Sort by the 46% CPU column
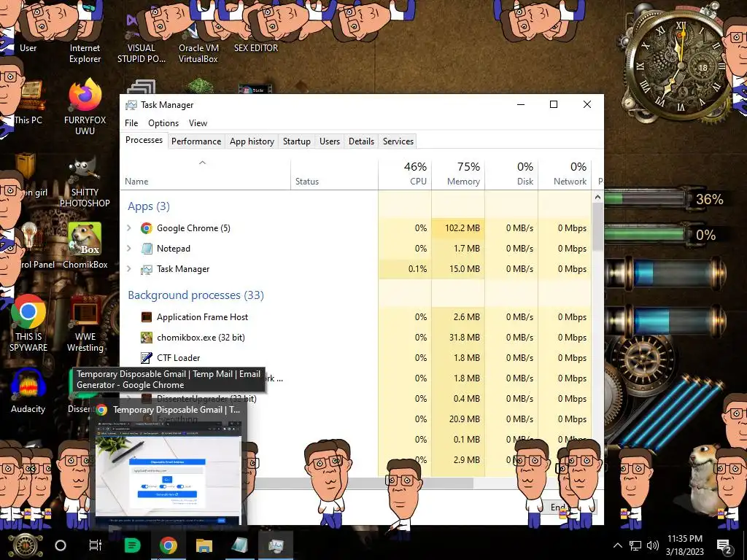The image size is (747, 560). pos(405,174)
